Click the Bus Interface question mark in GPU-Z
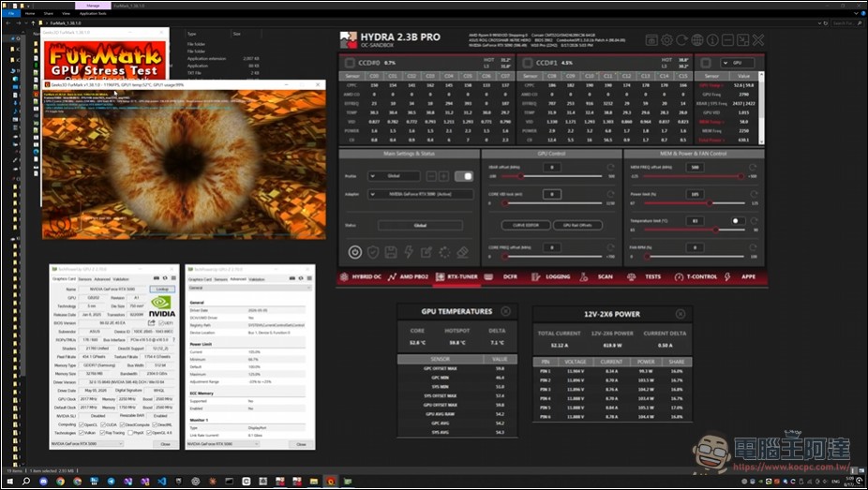Screen dimensions: 868x490 [x=173, y=339]
